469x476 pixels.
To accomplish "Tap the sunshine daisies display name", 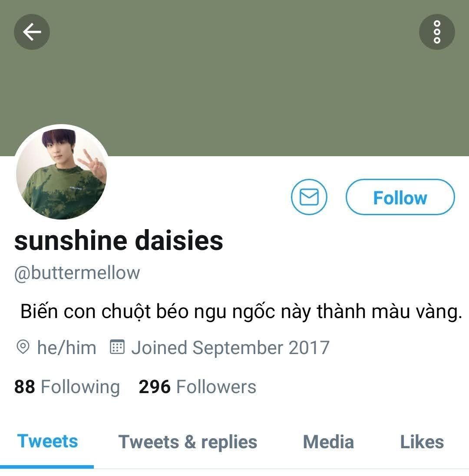I will tap(119, 241).
